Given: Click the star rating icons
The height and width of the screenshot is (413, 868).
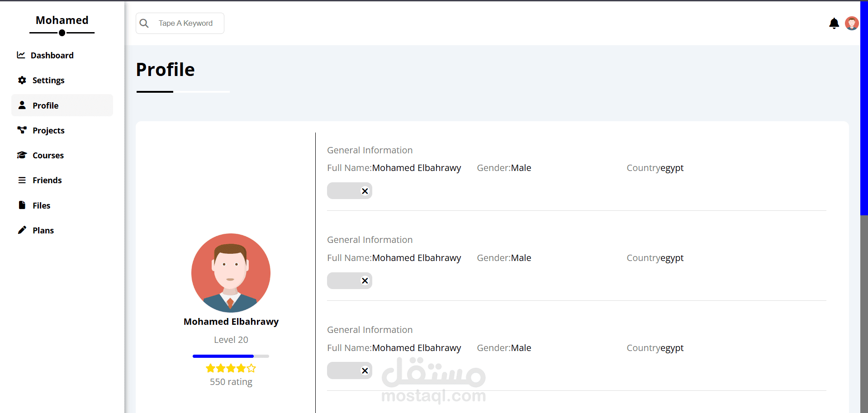Looking at the screenshot, I should pos(231,368).
